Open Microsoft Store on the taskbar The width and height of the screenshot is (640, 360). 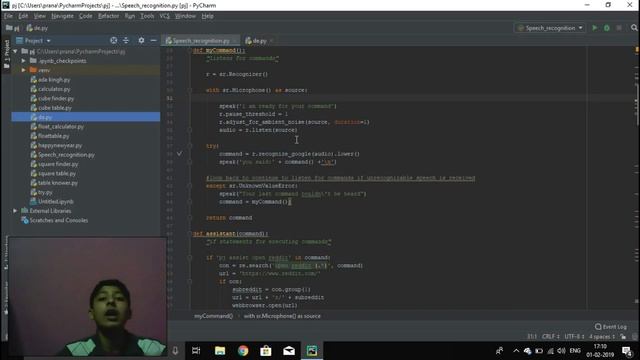[x=266, y=351]
